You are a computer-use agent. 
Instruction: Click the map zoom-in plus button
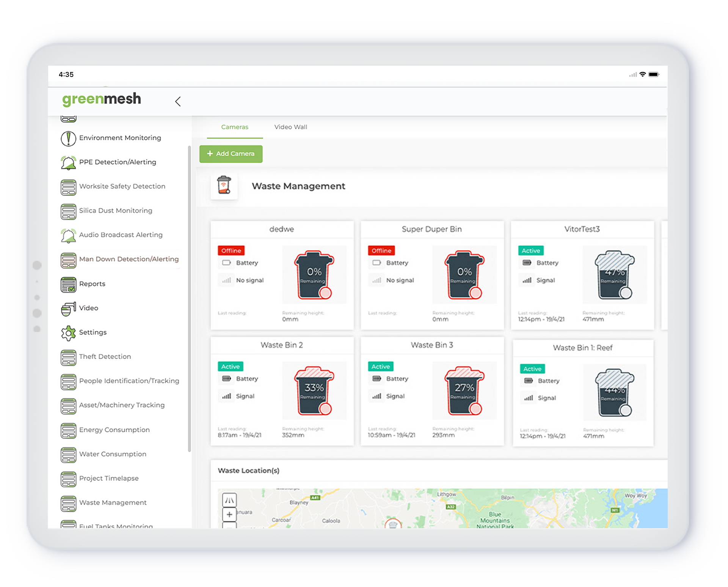229,515
